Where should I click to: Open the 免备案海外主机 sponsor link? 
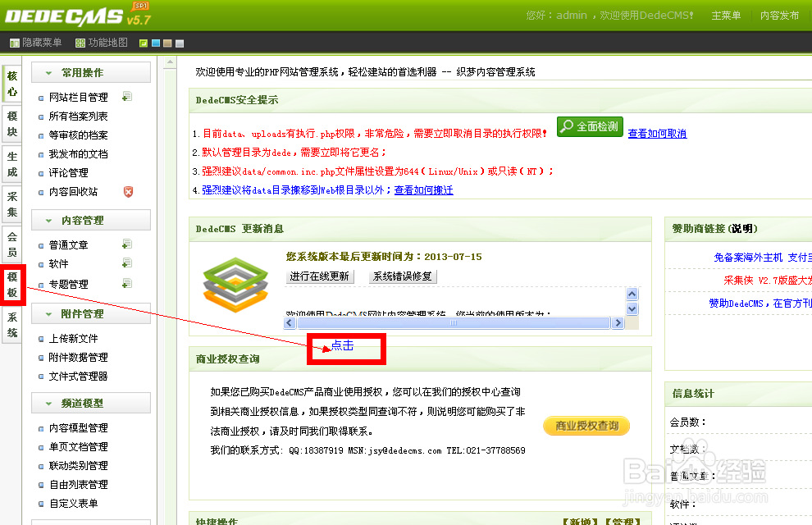(x=748, y=258)
